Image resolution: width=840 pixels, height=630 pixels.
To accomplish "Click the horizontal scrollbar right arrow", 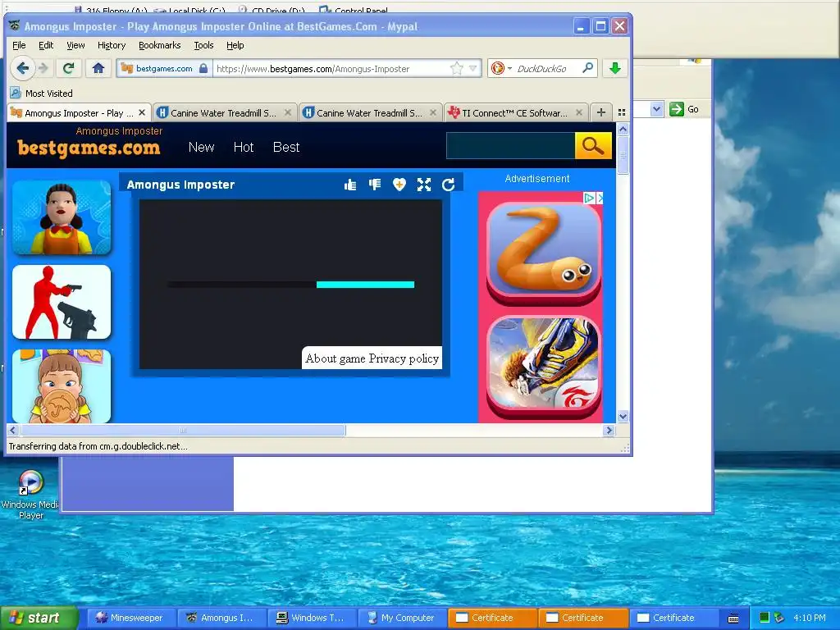I will [609, 430].
